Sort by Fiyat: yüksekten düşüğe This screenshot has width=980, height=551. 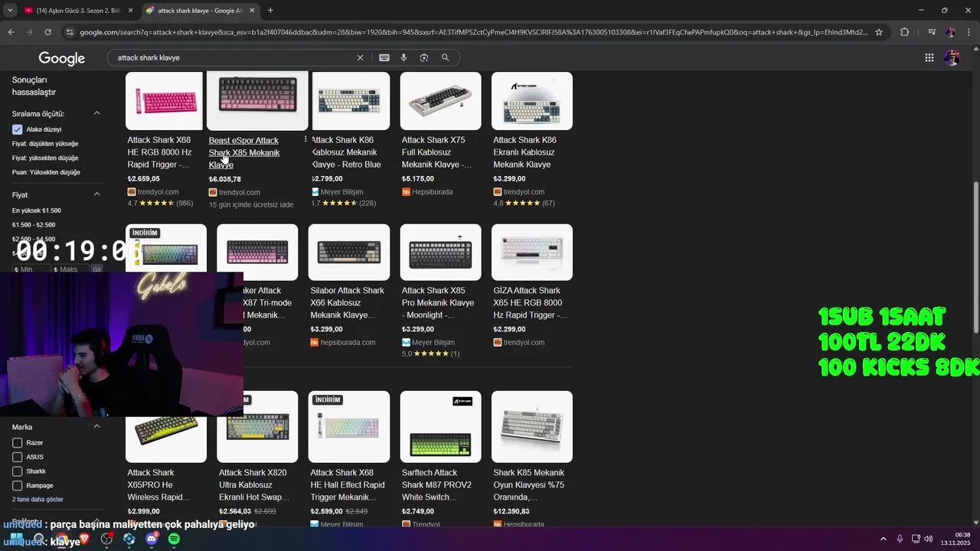point(44,158)
